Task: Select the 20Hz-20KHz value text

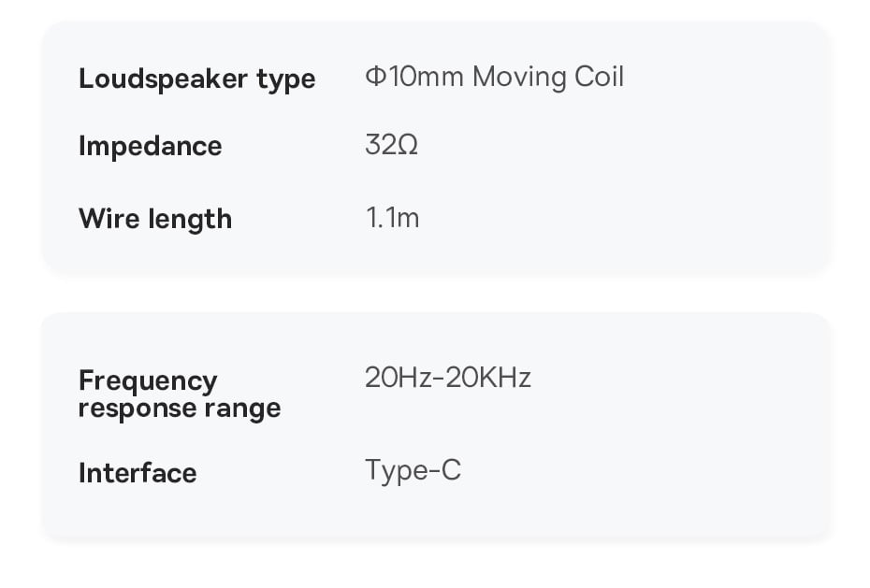Action: coord(447,378)
